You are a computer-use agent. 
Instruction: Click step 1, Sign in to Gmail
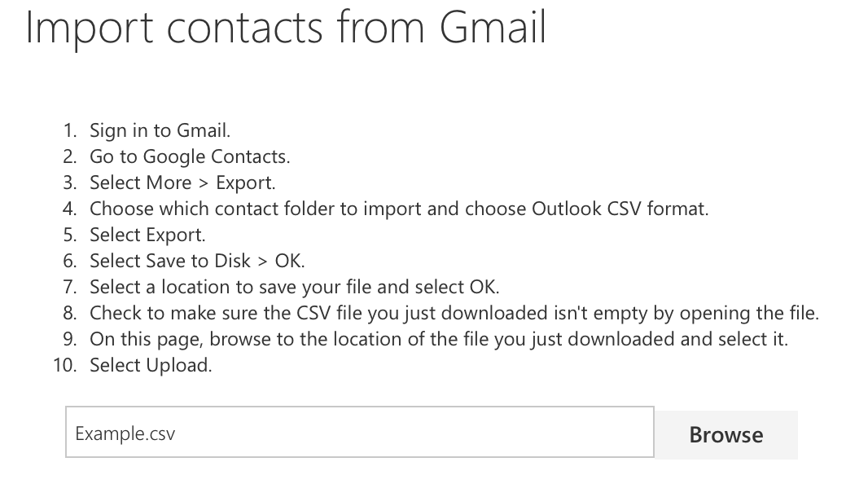(160, 130)
